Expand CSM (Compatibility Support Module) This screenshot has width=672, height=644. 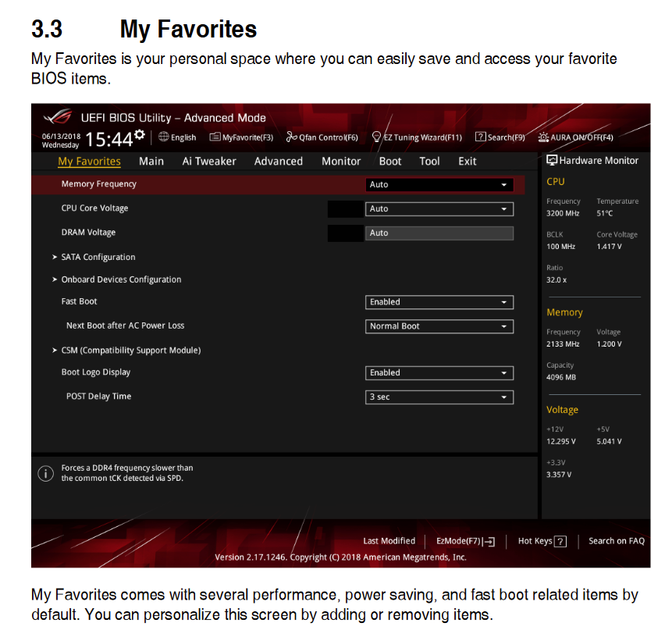[x=130, y=350]
